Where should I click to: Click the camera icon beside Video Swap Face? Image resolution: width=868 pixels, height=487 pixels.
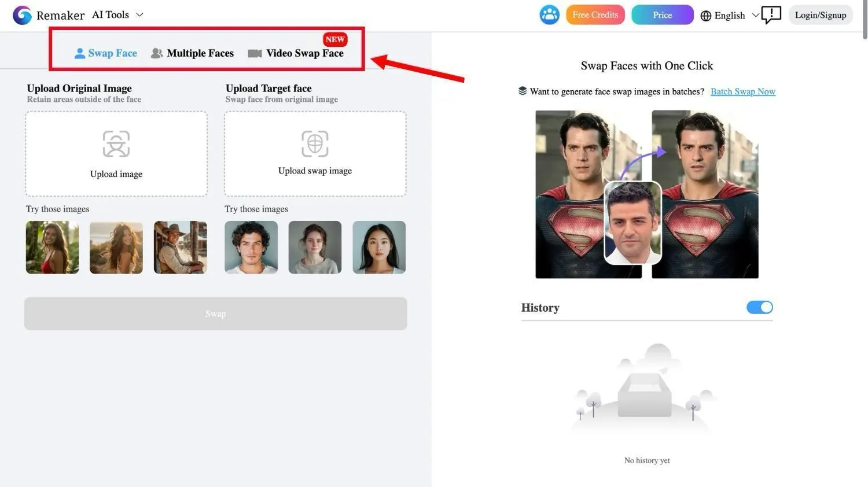(x=255, y=53)
